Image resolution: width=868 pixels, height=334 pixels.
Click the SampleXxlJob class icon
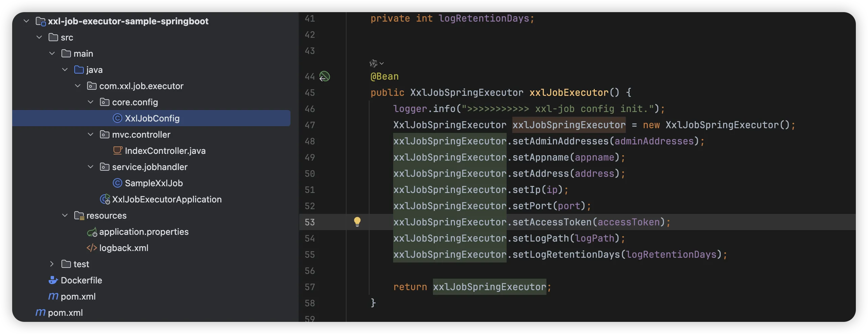pos(117,183)
